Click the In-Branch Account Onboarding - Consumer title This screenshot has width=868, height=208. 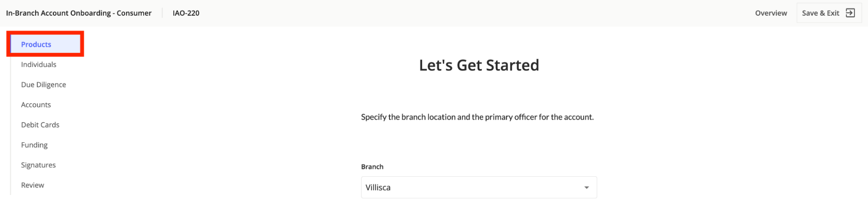[79, 13]
